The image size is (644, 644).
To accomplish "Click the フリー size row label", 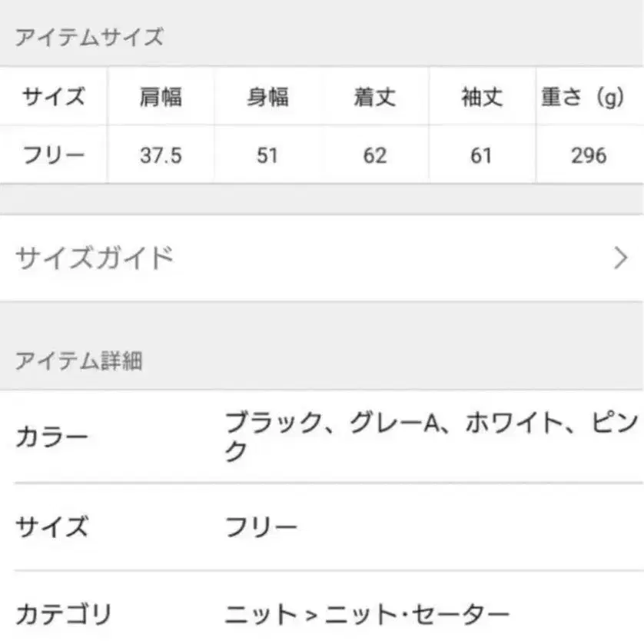I will (x=53, y=155).
